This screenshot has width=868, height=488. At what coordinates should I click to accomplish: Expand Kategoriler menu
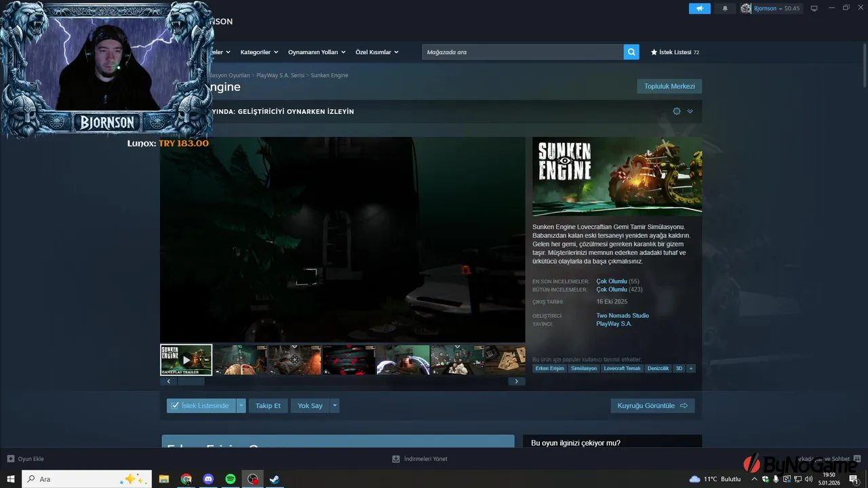coord(258,52)
